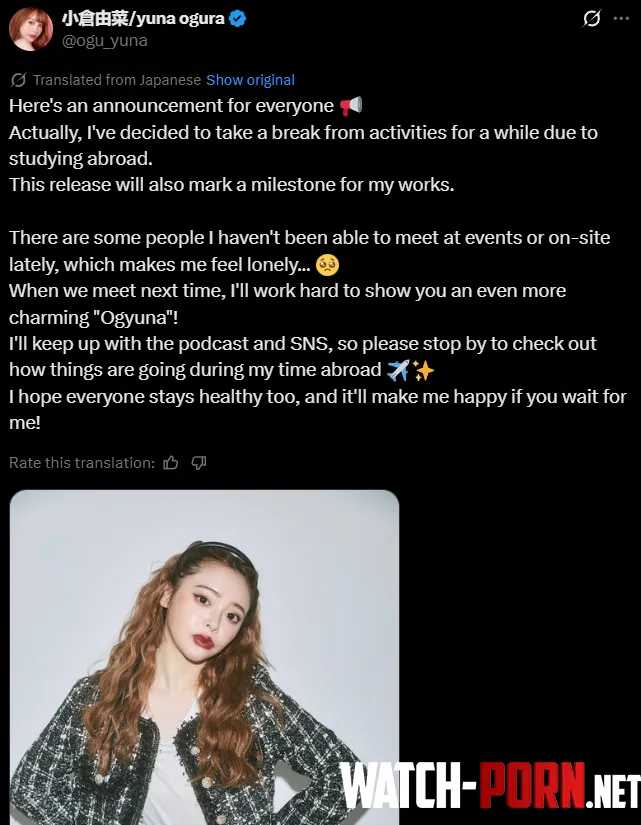Open the yuna ogura profile avatar
Image resolution: width=641 pixels, height=825 pixels.
pos(31,28)
